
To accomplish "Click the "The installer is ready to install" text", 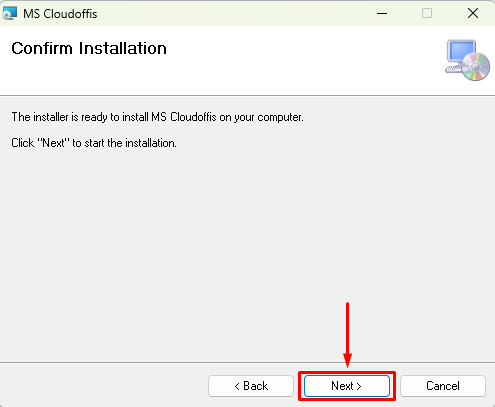I will [157, 117].
